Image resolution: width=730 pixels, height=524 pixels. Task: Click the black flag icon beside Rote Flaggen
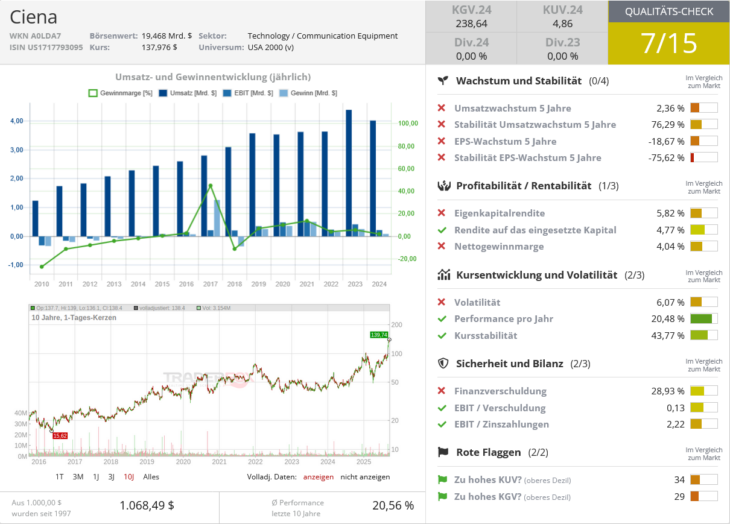pos(443,452)
